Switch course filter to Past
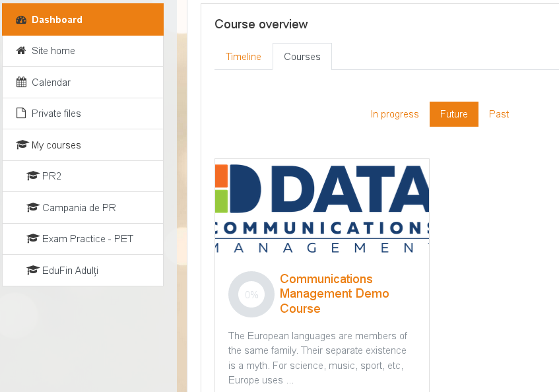 (498, 114)
